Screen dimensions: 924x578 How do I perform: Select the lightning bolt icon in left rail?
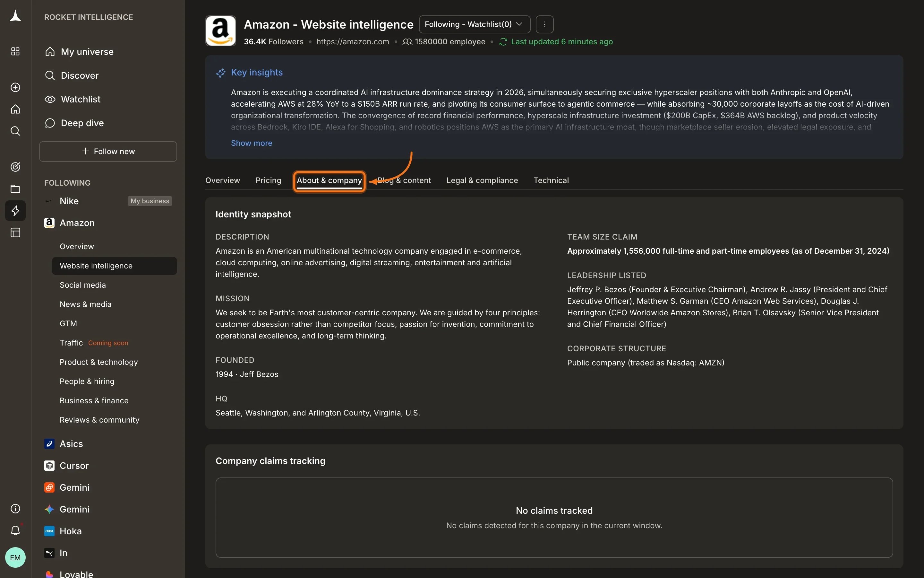tap(15, 211)
